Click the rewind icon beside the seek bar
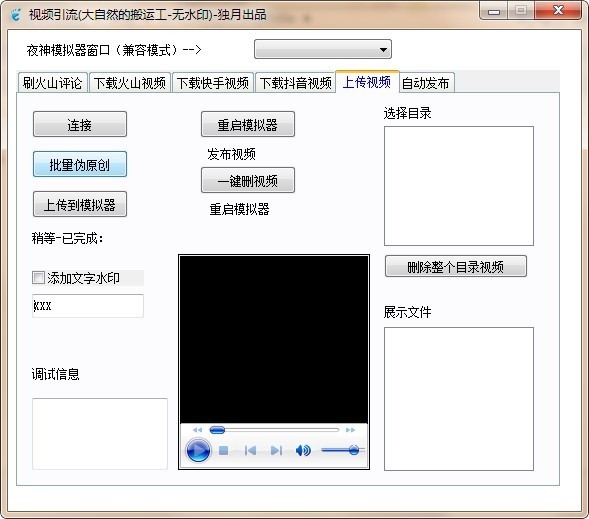 pos(197,430)
